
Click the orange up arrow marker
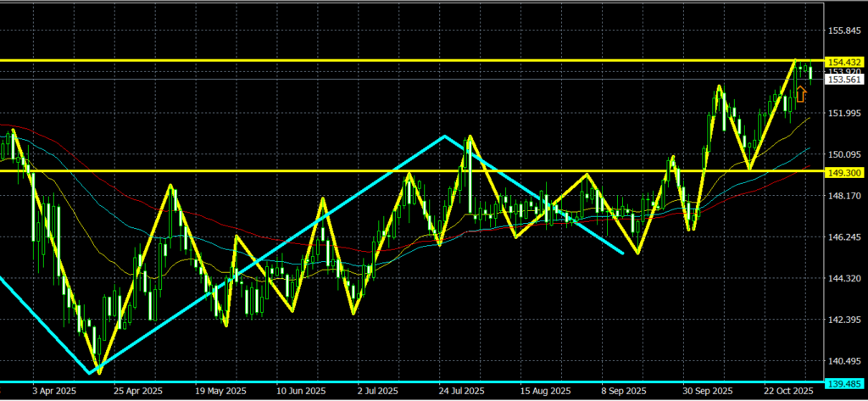point(801,94)
